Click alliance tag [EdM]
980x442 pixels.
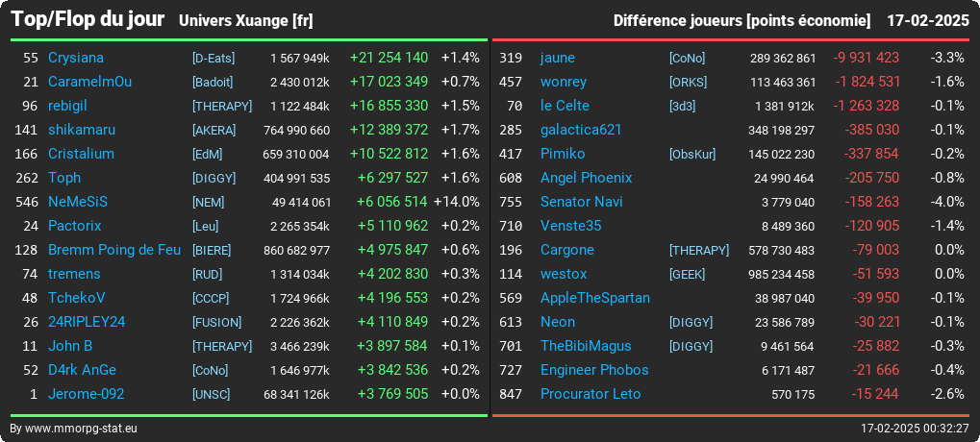tap(208, 154)
